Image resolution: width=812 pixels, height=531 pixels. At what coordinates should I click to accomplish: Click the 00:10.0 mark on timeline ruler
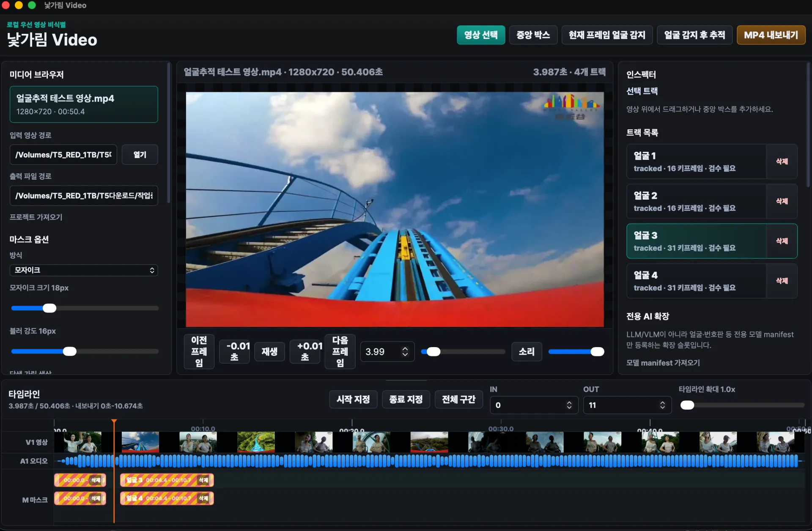pos(203,429)
